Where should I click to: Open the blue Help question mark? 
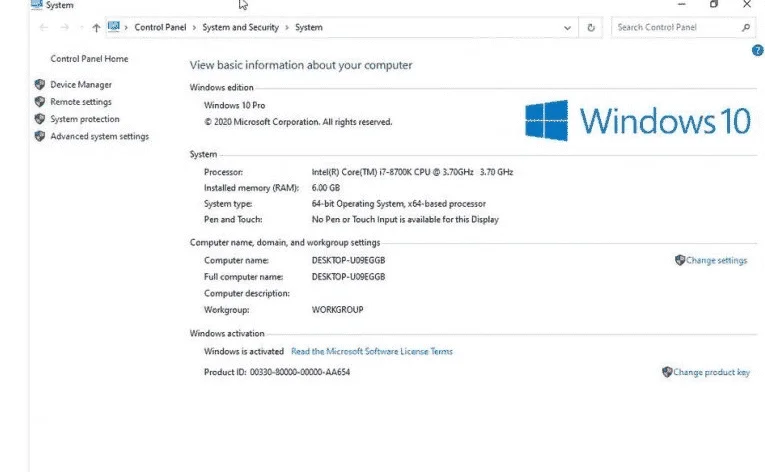[x=758, y=50]
